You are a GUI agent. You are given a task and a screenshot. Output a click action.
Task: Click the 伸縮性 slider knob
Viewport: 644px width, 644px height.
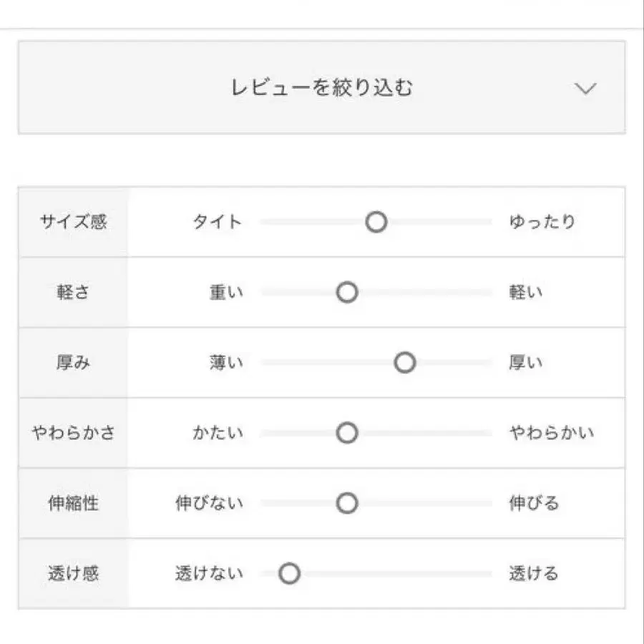click(346, 503)
